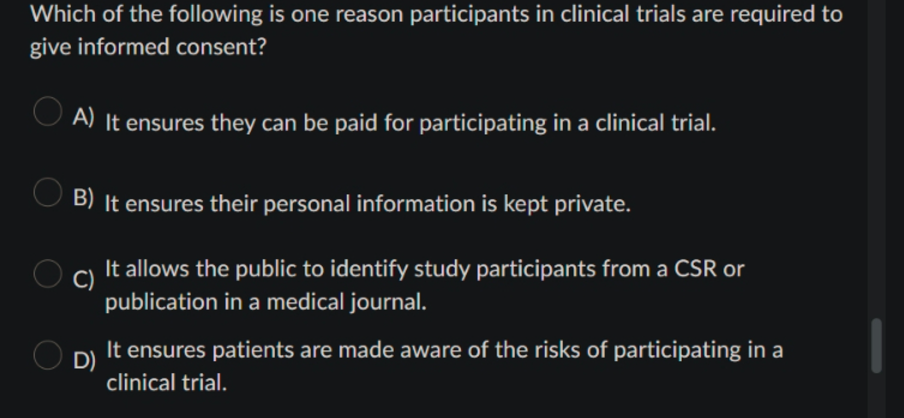
Task: Pick answer text about being paid for participating
Action: click(x=410, y=123)
